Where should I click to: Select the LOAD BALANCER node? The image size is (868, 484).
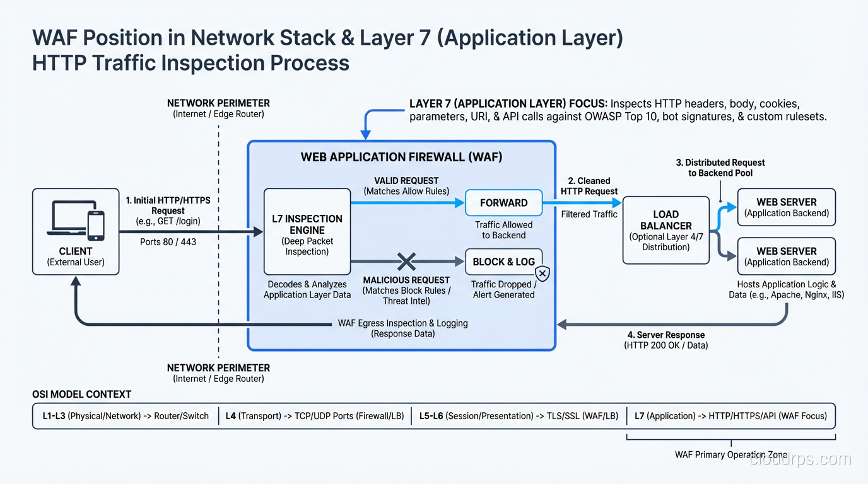666,229
